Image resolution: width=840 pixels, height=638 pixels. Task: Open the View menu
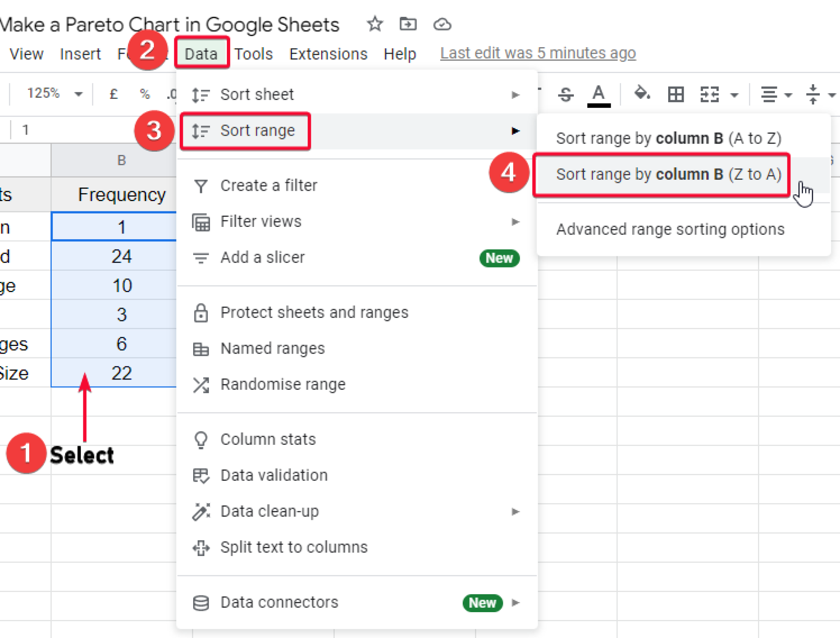[26, 54]
